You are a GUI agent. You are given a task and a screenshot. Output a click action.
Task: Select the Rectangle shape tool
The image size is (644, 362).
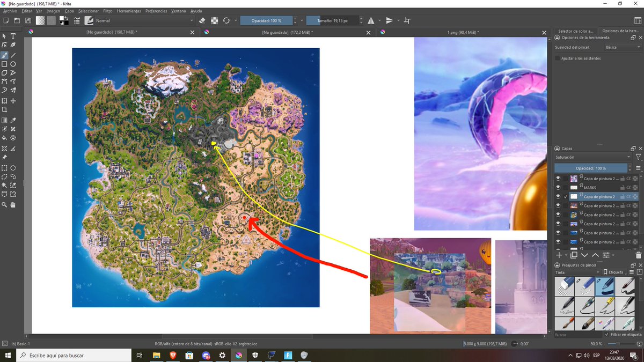[4, 64]
